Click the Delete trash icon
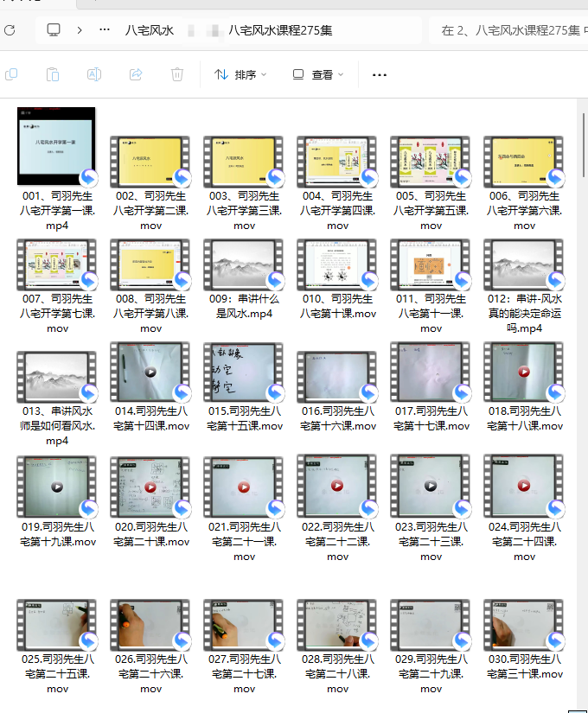Image resolution: width=588 pixels, height=713 pixels. 177,74
